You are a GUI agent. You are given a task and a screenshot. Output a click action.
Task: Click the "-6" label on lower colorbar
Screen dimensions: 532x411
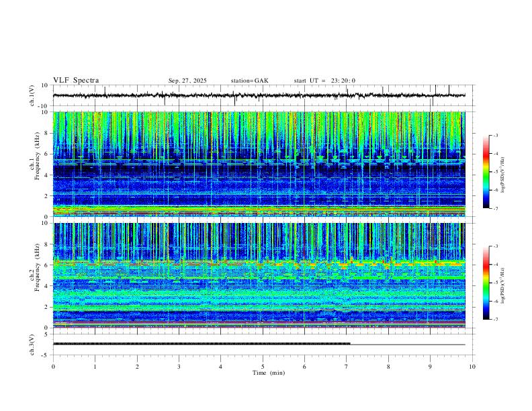495,301
